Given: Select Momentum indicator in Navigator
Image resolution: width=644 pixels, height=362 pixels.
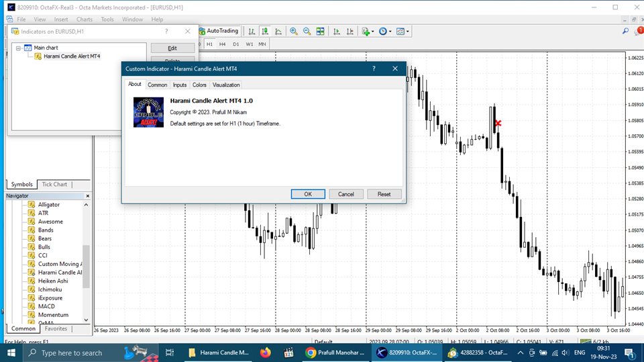Looking at the screenshot, I should point(53,315).
